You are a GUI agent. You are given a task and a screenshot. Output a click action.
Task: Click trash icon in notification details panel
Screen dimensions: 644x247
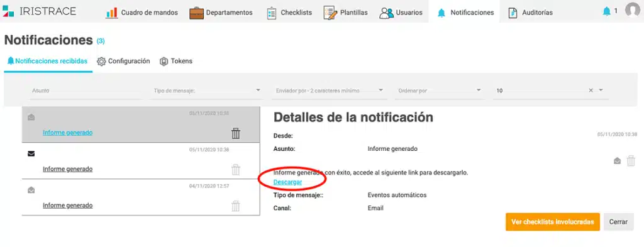pos(631,161)
